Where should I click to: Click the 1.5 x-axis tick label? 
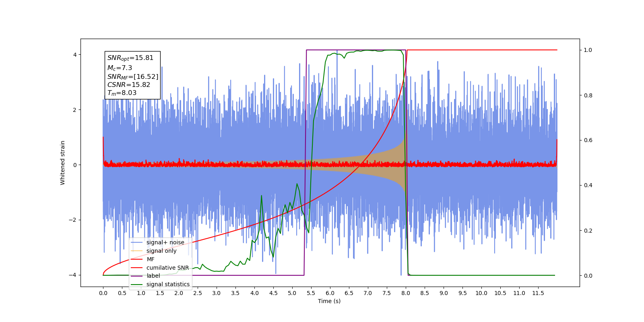coord(160,293)
